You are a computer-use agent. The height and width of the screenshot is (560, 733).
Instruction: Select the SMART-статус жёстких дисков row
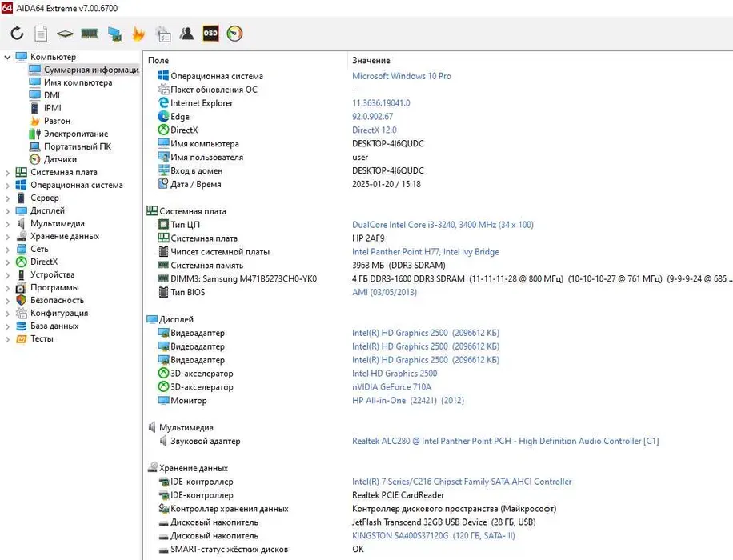coord(223,550)
